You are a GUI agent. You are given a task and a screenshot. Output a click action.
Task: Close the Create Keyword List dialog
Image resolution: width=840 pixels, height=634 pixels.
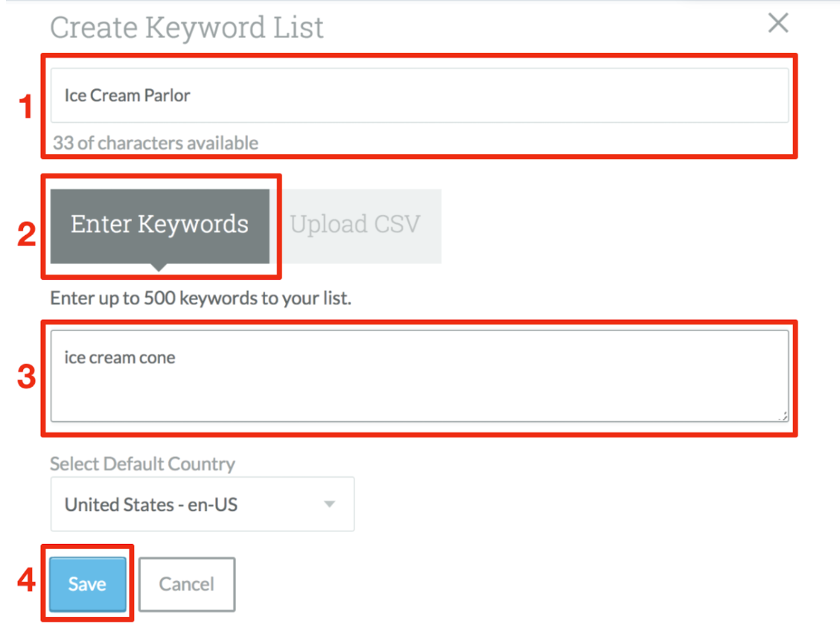click(x=777, y=24)
